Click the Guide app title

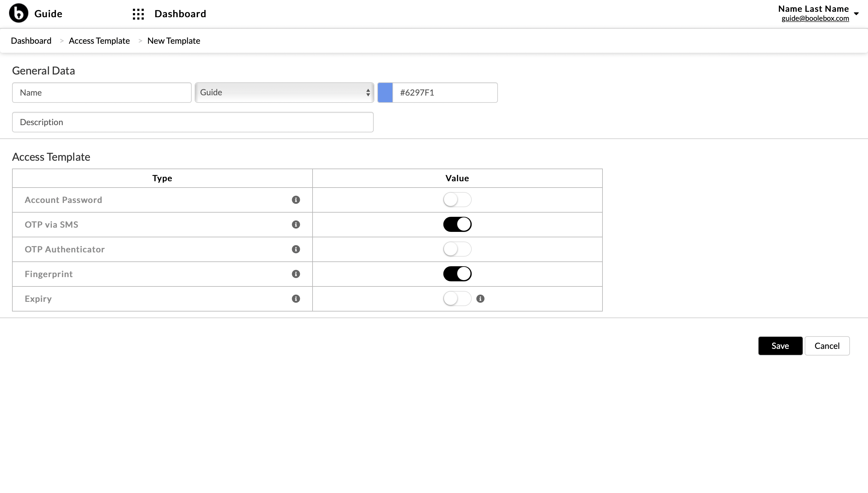(x=49, y=14)
